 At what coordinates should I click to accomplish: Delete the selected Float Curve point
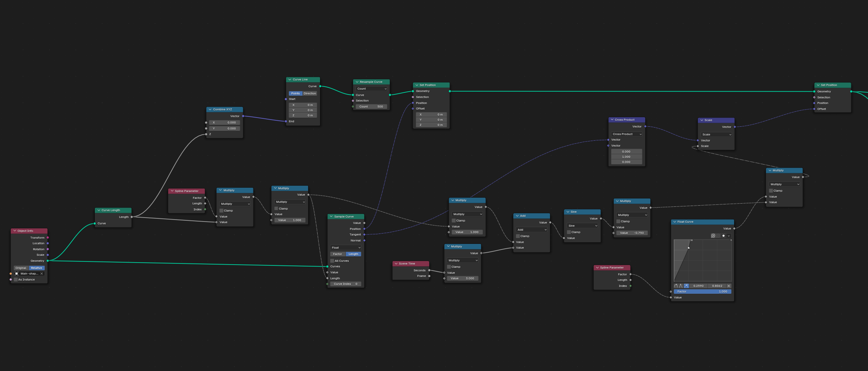click(729, 286)
